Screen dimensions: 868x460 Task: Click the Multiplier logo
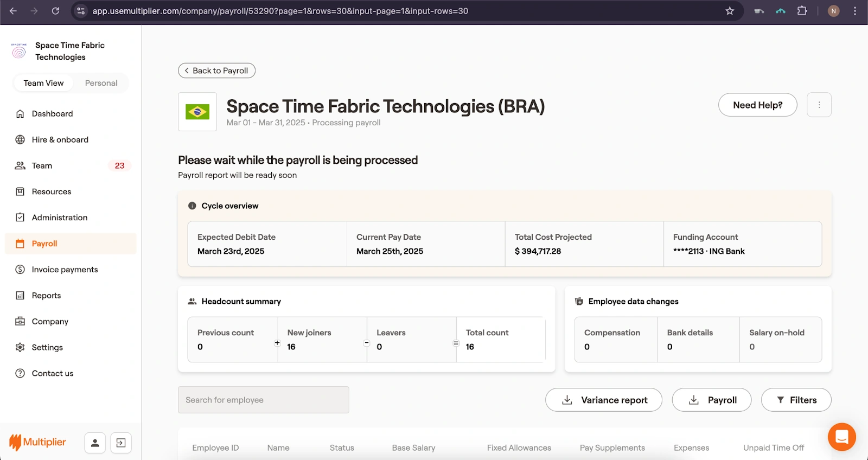[37, 442]
